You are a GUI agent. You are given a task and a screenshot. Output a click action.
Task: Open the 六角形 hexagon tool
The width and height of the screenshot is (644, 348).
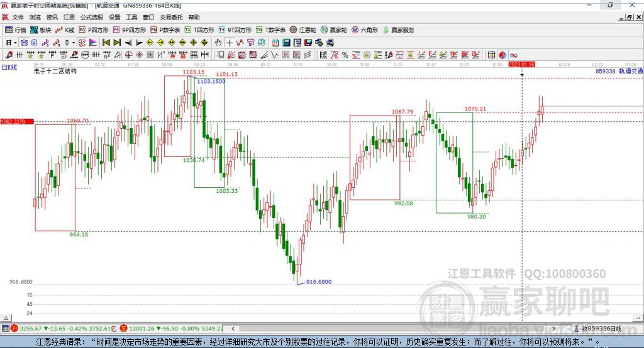(365, 30)
